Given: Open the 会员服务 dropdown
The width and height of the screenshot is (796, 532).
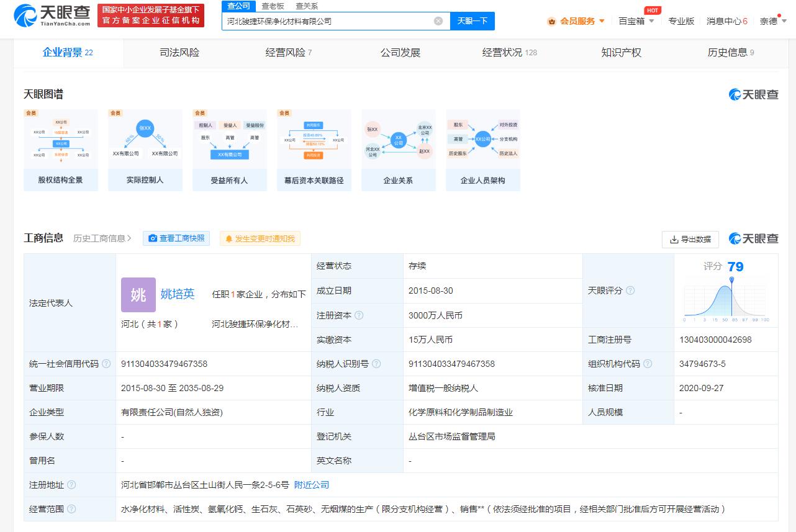Looking at the screenshot, I should [576, 21].
